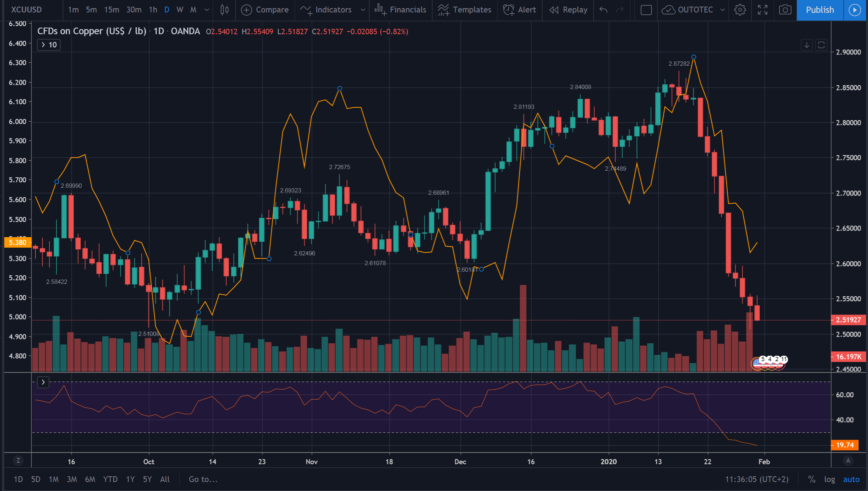Click the play button next to Publish
868x491 pixels.
[854, 10]
